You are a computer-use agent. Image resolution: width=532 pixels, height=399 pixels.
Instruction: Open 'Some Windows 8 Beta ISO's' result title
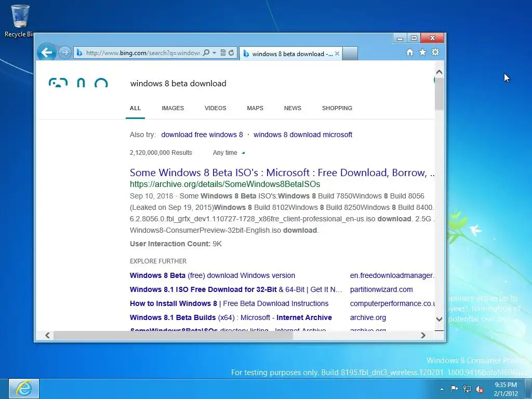tap(282, 172)
